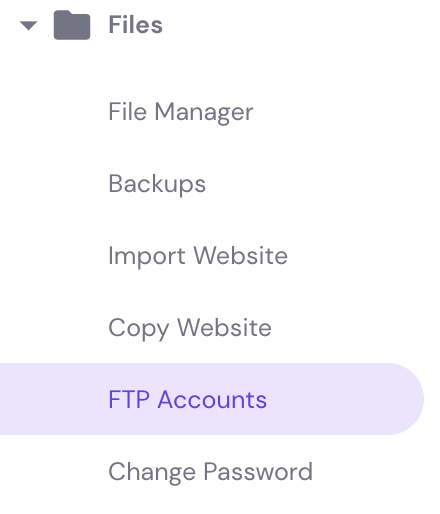440x514 pixels.
Task: Click the word Files beside the folder
Action: pos(135,25)
